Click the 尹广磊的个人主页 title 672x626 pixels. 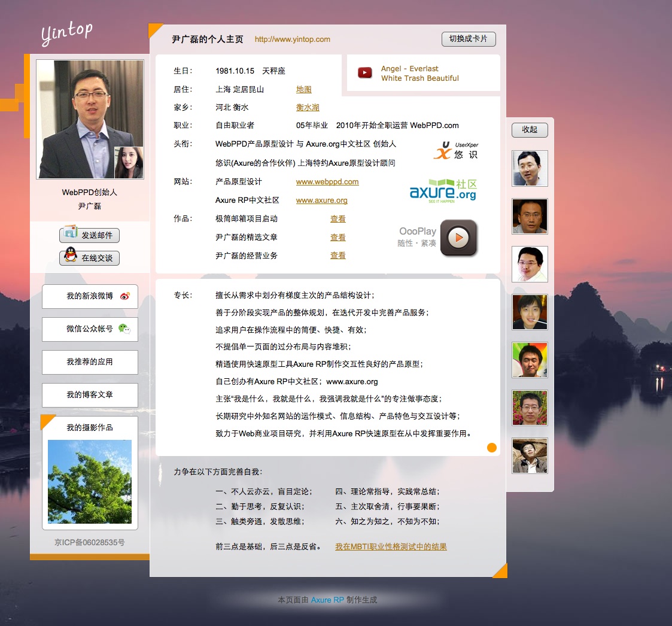pyautogui.click(x=208, y=39)
